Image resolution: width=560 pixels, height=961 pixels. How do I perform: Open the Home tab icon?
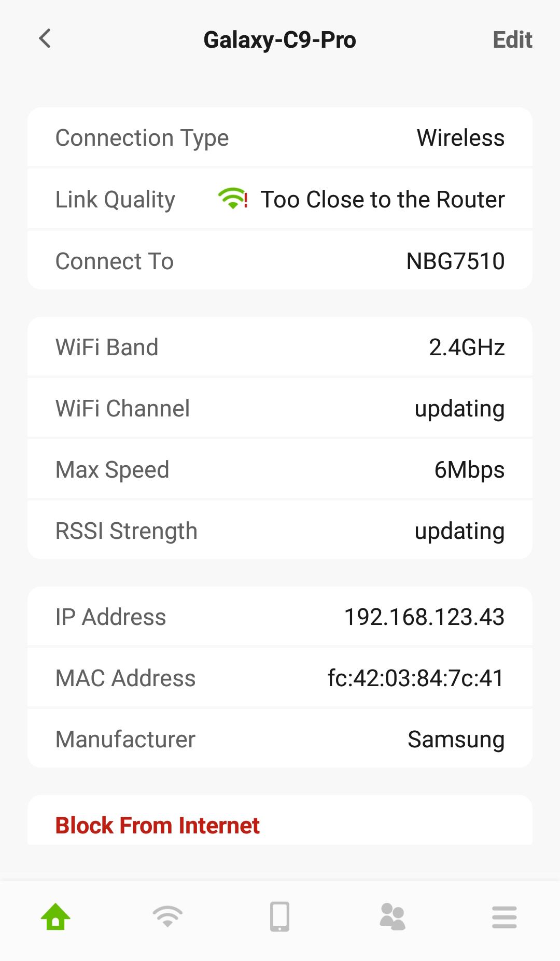[55, 917]
